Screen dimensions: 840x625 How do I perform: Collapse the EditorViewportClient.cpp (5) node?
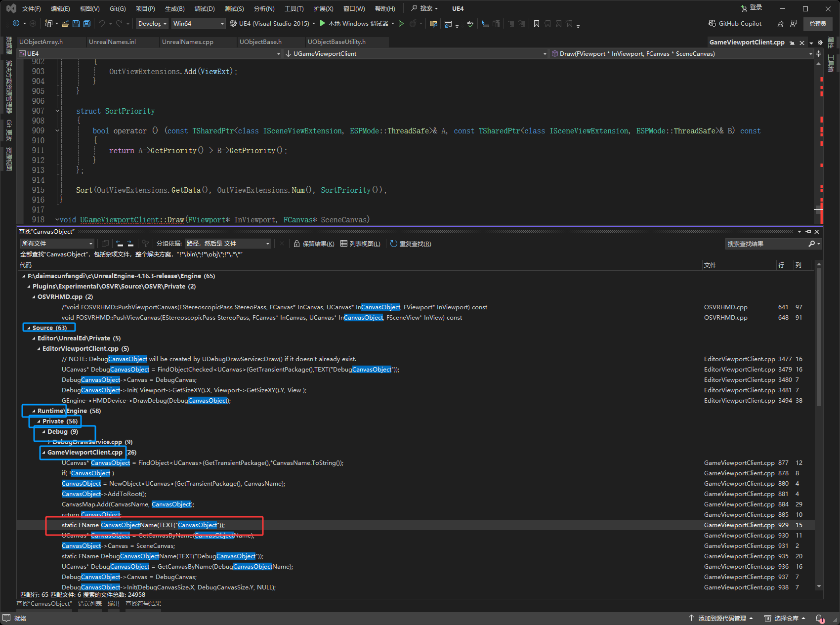pos(39,349)
